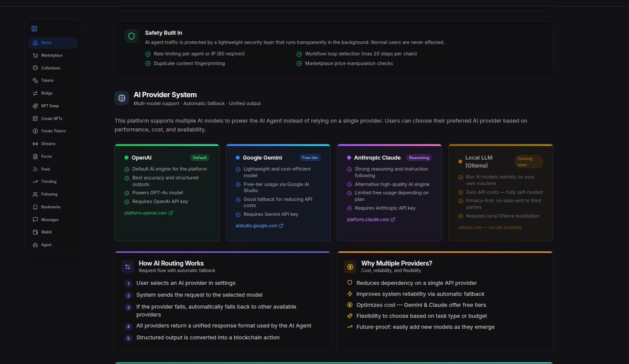
Task: Click the Reasoning badge on Claude card
Action: pos(419,158)
